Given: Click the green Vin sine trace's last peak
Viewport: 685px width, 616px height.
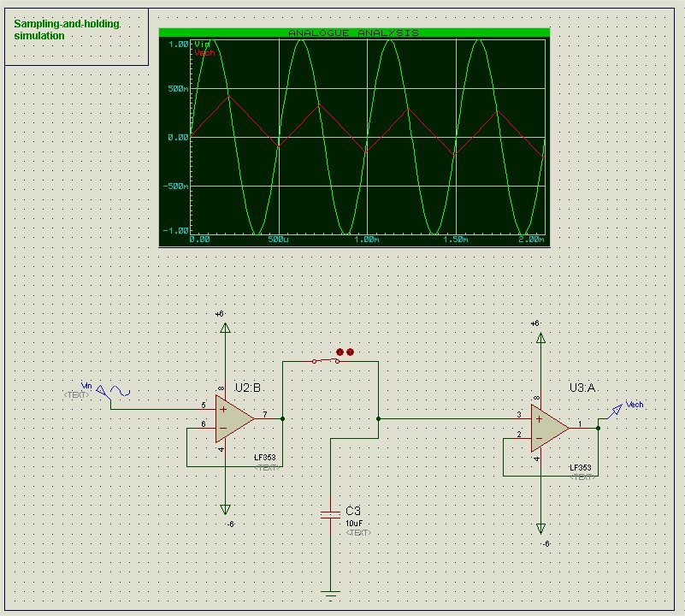Looking at the screenshot, I should (x=479, y=41).
